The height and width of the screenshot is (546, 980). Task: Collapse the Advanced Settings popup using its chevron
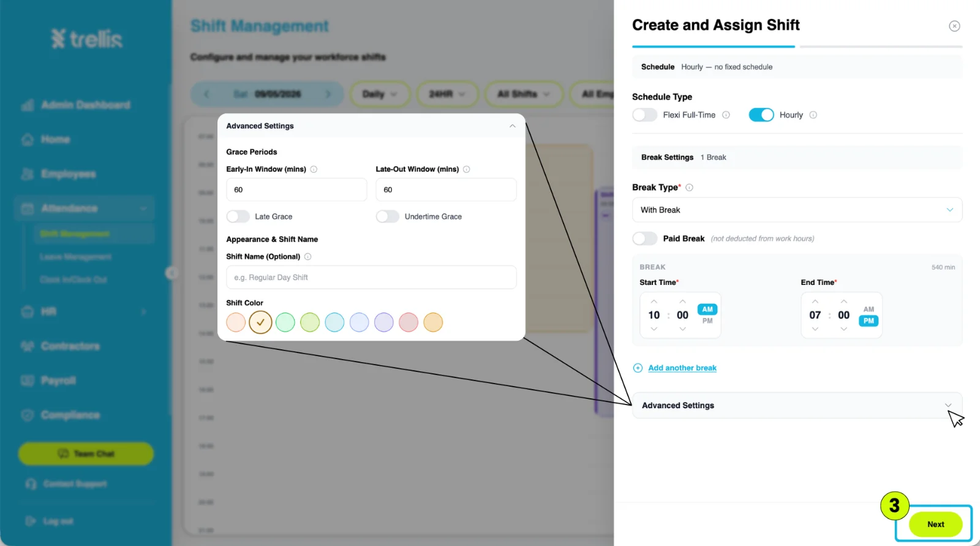(x=512, y=126)
